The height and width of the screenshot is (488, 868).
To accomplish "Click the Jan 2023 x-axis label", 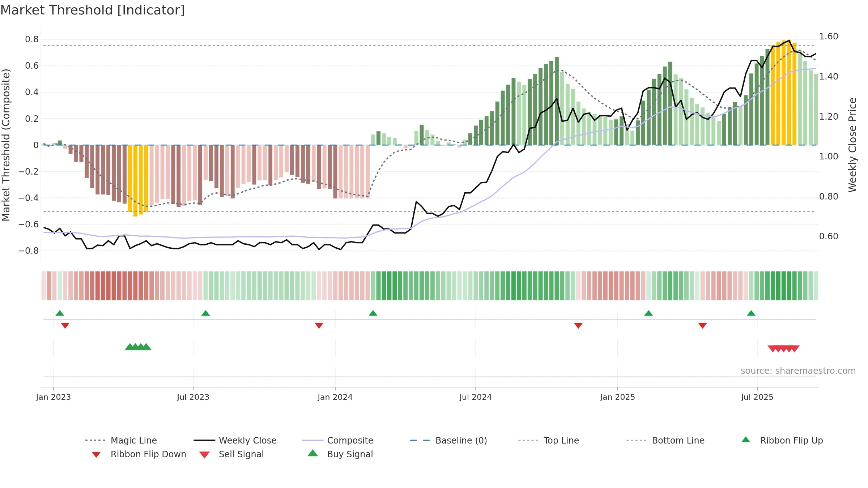I will click(54, 397).
